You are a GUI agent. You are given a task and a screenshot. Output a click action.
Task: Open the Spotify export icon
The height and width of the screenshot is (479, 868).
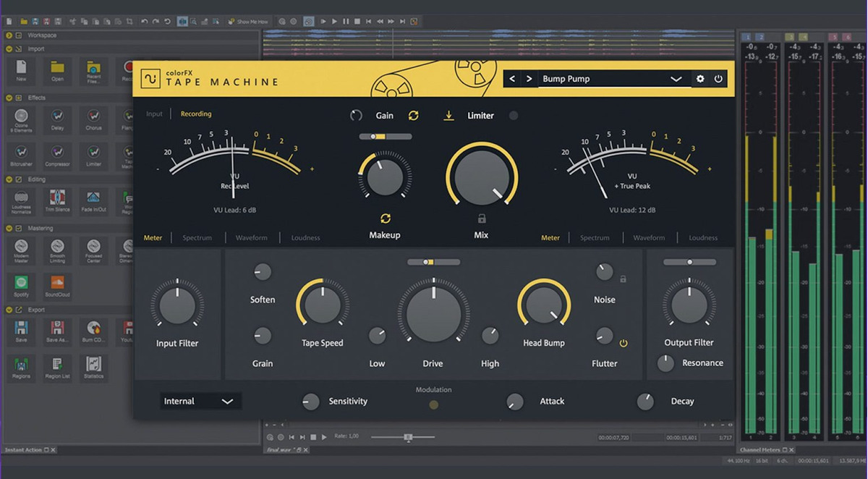tap(21, 282)
